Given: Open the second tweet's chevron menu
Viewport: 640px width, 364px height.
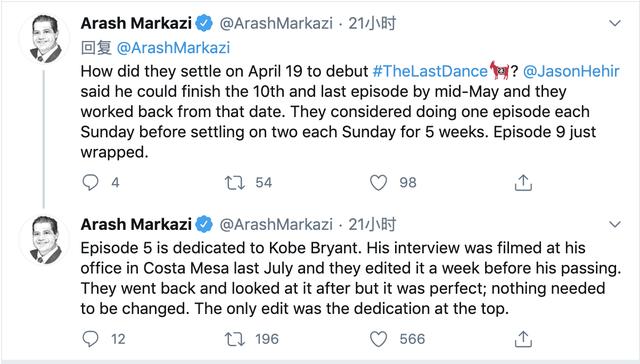Looking at the screenshot, I should (615, 224).
